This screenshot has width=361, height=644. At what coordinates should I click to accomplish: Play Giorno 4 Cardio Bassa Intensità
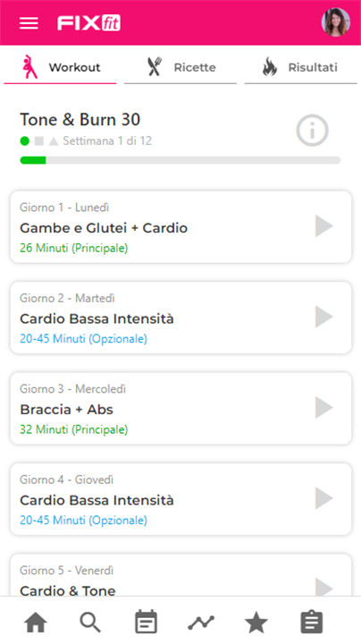[324, 498]
